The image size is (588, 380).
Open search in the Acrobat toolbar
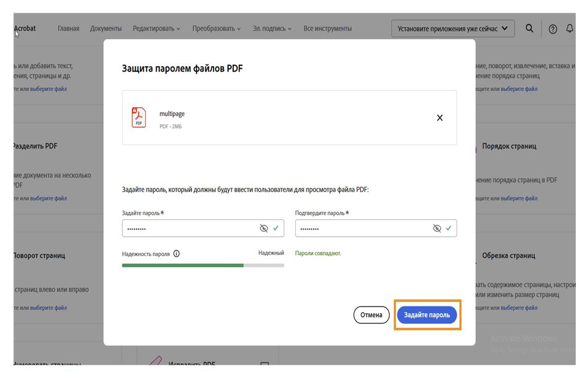click(529, 28)
